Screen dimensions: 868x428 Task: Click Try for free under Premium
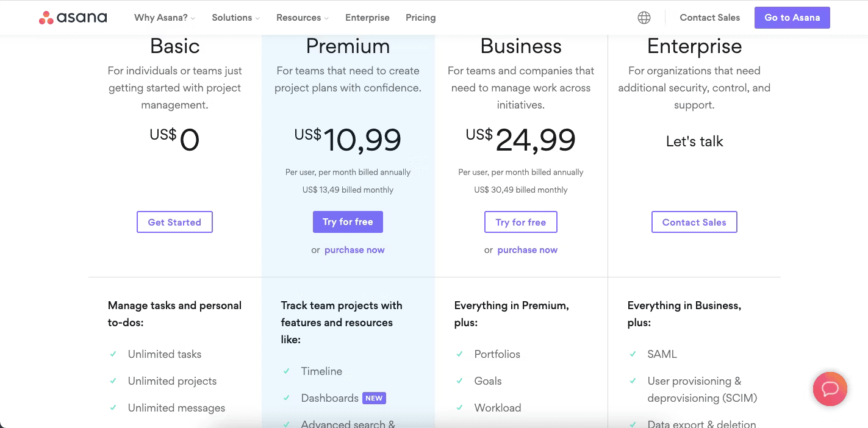(348, 222)
